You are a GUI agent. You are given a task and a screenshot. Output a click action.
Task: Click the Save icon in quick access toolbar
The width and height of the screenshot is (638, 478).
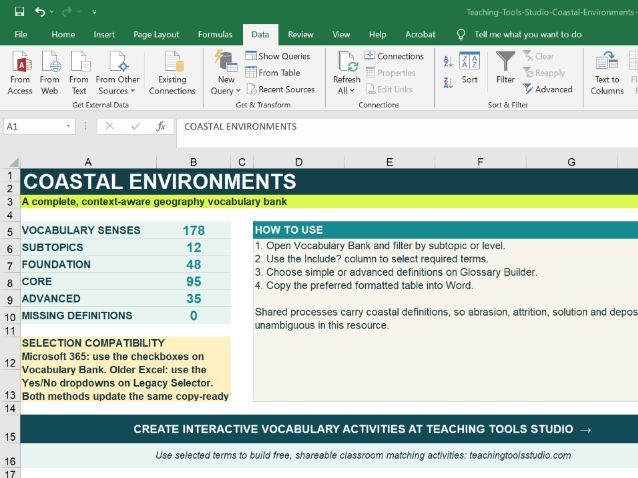19,12
